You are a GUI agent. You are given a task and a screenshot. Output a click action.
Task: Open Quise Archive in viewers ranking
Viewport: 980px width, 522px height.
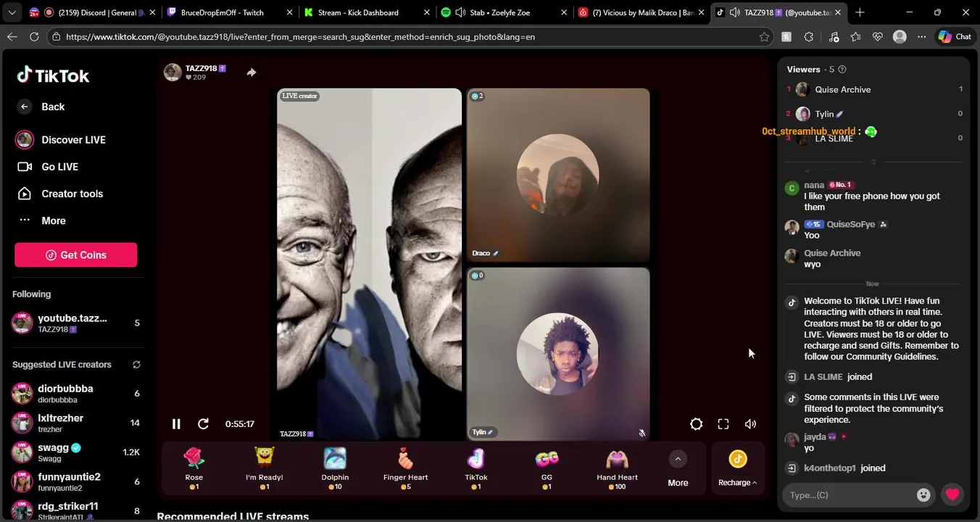[x=873, y=89]
